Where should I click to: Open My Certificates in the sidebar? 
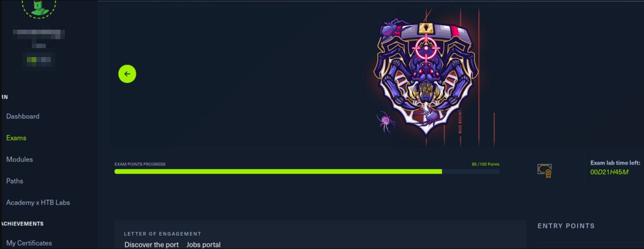pyautogui.click(x=29, y=243)
